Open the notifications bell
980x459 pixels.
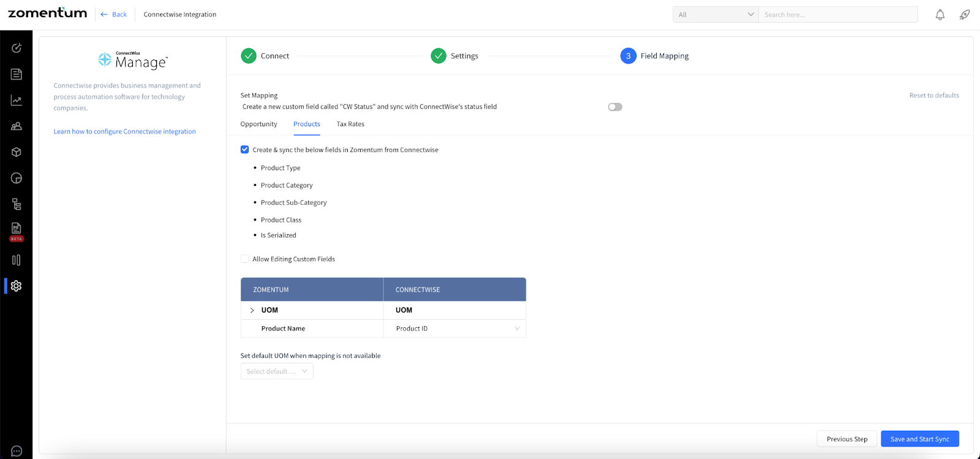point(940,15)
